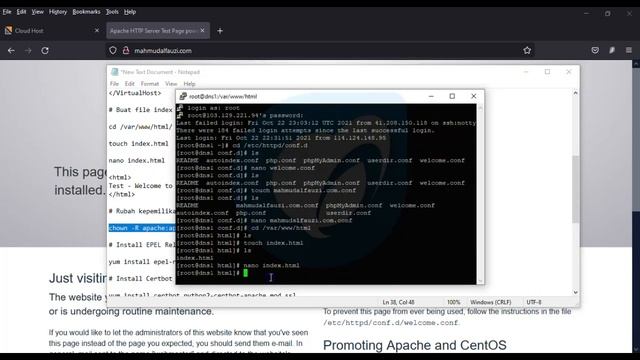This screenshot has height=360, width=640.
Task: Click '100%' zoom in Notepad status bar
Action: (453, 302)
